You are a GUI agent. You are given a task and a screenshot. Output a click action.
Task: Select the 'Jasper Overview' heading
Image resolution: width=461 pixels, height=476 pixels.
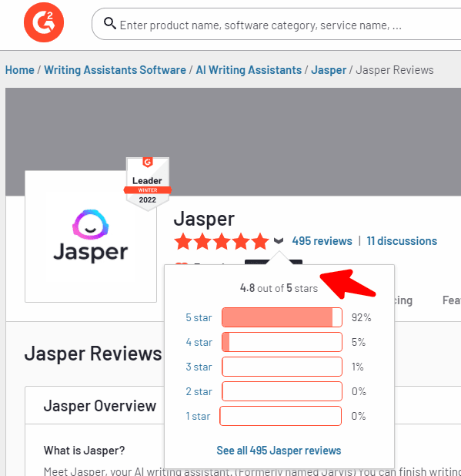tap(100, 406)
